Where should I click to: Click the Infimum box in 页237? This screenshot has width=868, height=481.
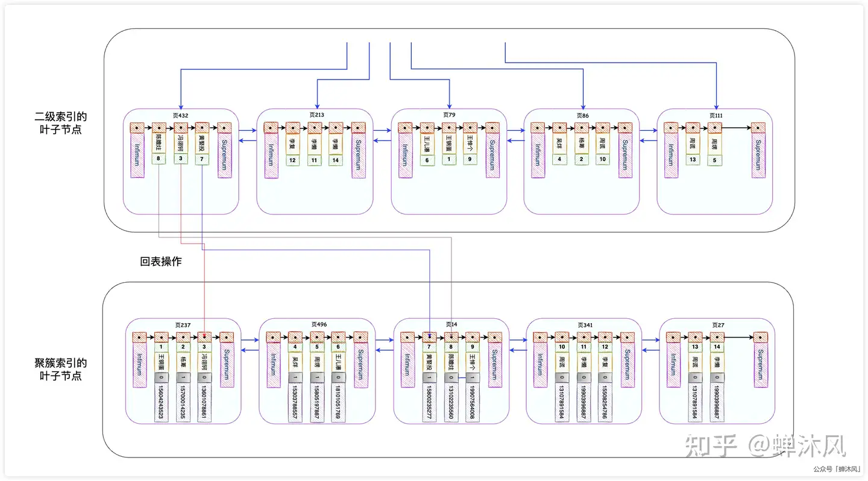(140, 365)
